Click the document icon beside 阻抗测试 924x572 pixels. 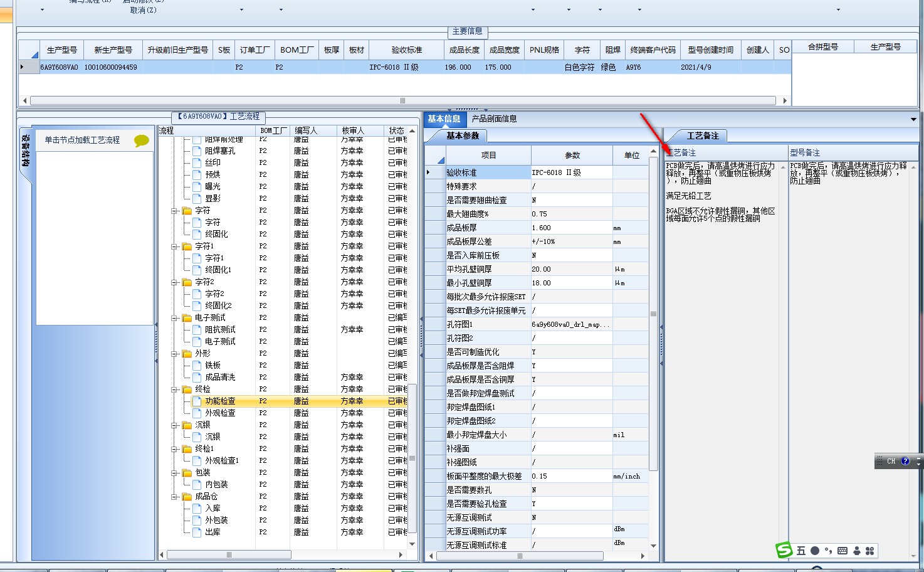197,329
